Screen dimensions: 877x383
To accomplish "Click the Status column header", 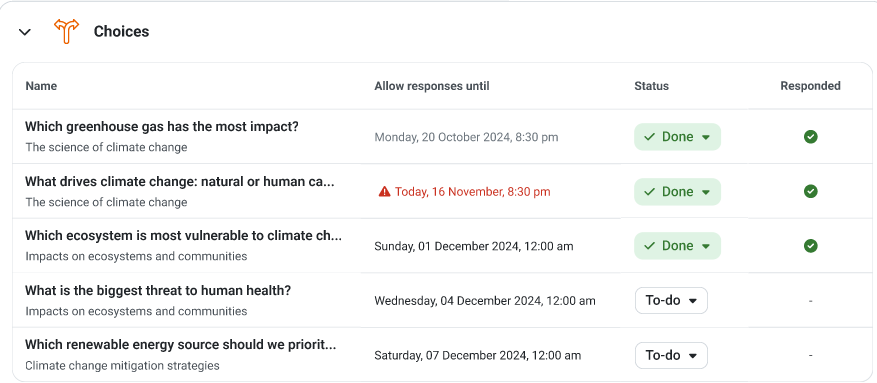I will [x=652, y=86].
